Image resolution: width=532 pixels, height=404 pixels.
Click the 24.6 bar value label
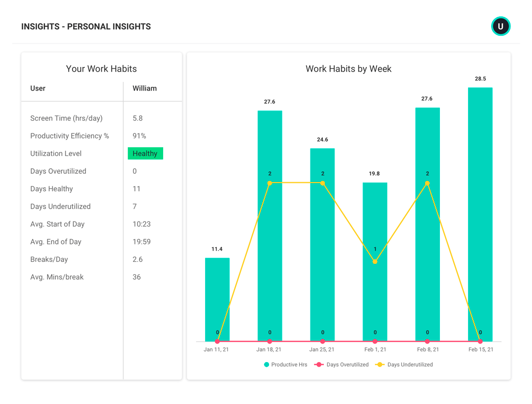point(322,140)
